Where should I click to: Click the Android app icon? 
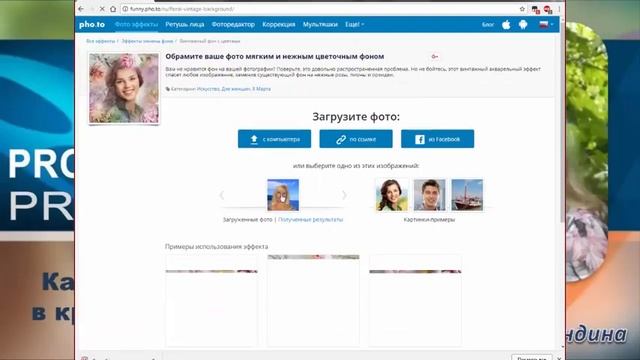[523, 24]
